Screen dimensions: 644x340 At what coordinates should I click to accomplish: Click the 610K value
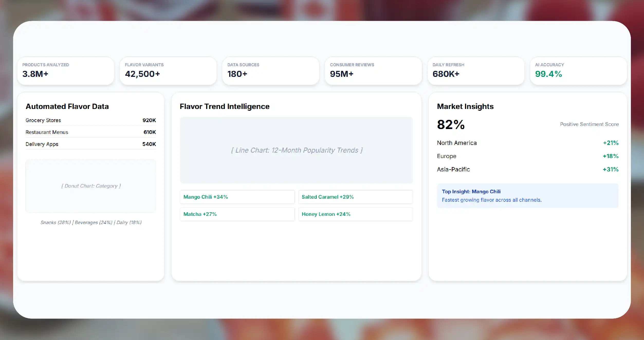[150, 132]
